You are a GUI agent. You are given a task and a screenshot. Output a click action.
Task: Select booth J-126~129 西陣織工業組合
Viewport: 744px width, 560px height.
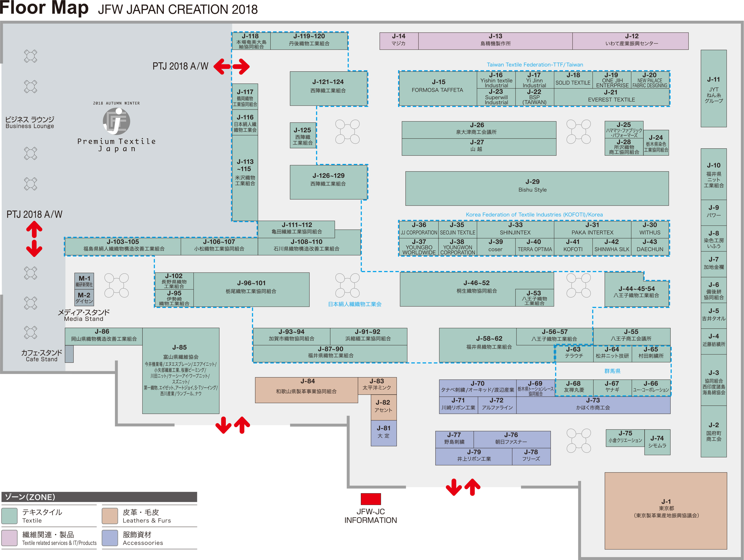pos(328,182)
